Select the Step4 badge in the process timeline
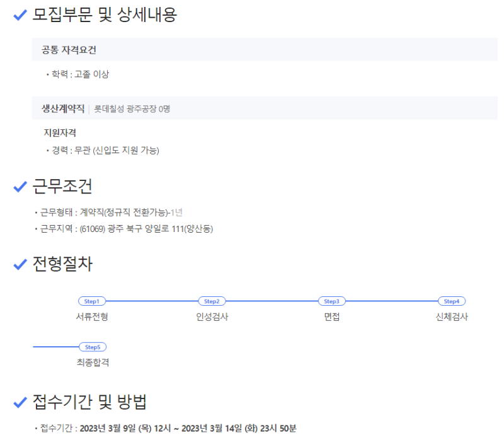The width and height of the screenshot is (504, 435). (452, 301)
